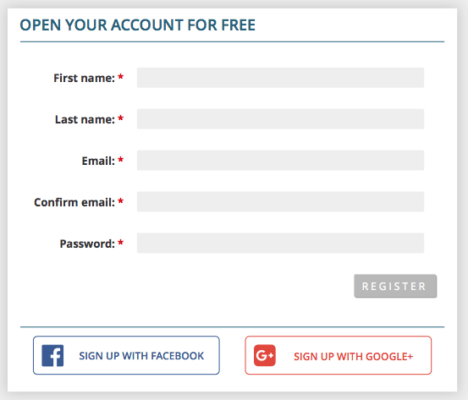Click the red asterisk beside Last name
The height and width of the screenshot is (400, 468).
click(121, 118)
